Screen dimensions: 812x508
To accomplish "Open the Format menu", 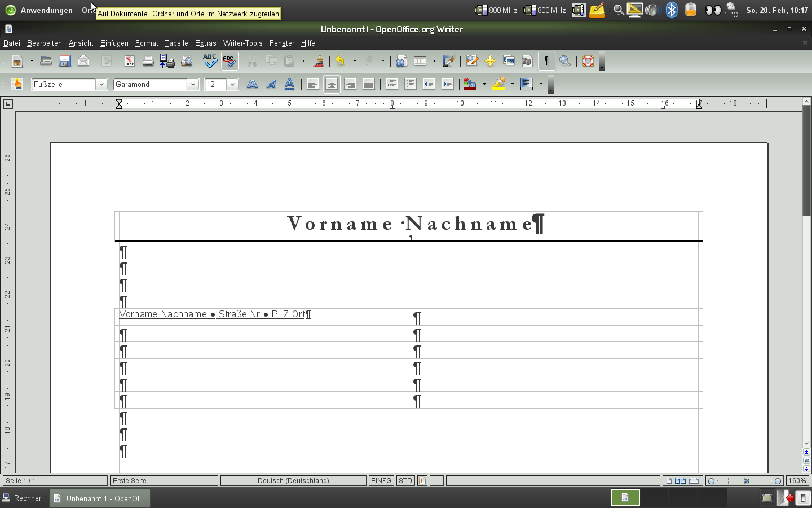I will 146,43.
